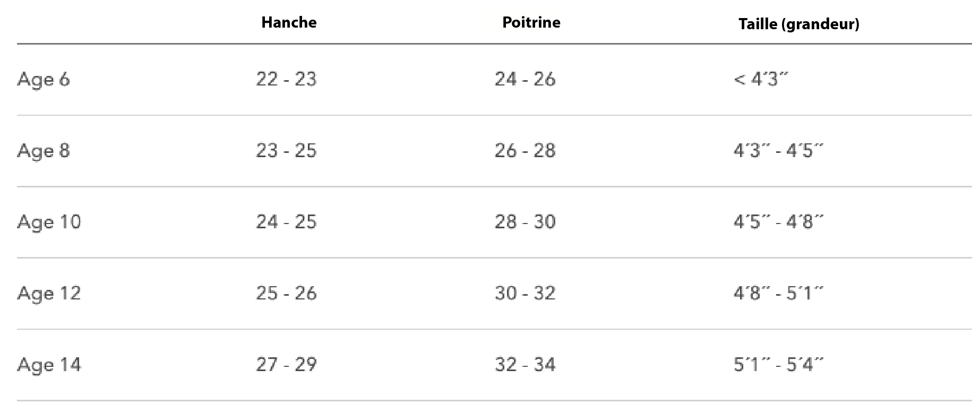Click the Age 14 height range 5'1" - 5'4"
980x412 pixels.
pyautogui.click(x=778, y=365)
